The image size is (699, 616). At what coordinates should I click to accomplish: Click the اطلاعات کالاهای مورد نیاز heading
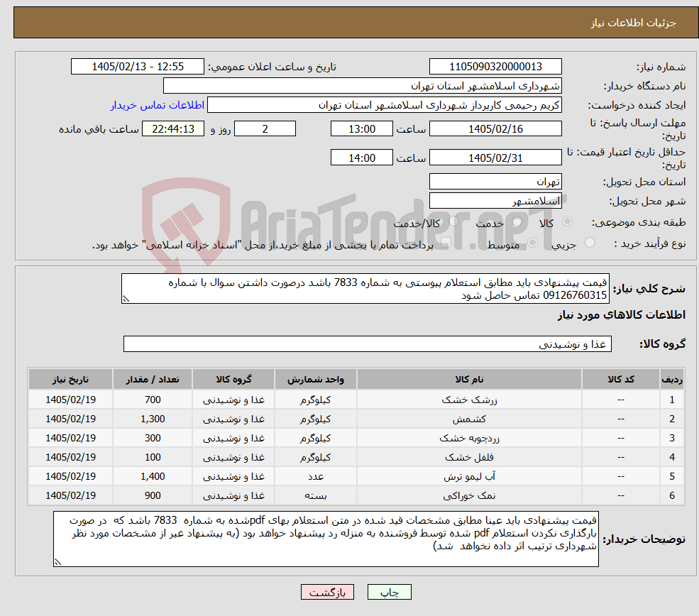point(622,314)
